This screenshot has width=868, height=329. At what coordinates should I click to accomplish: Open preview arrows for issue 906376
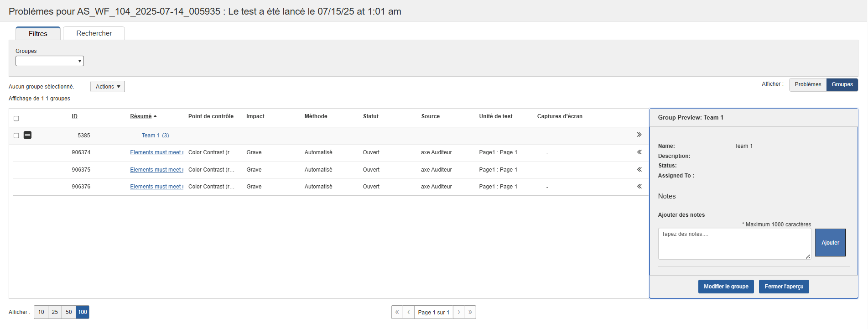pyautogui.click(x=639, y=186)
